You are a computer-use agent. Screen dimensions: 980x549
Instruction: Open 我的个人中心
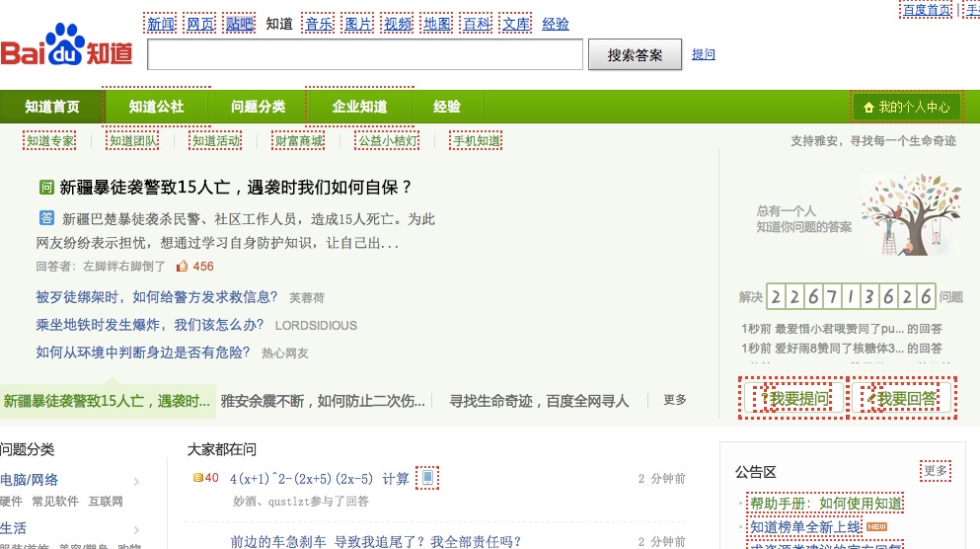(x=907, y=107)
